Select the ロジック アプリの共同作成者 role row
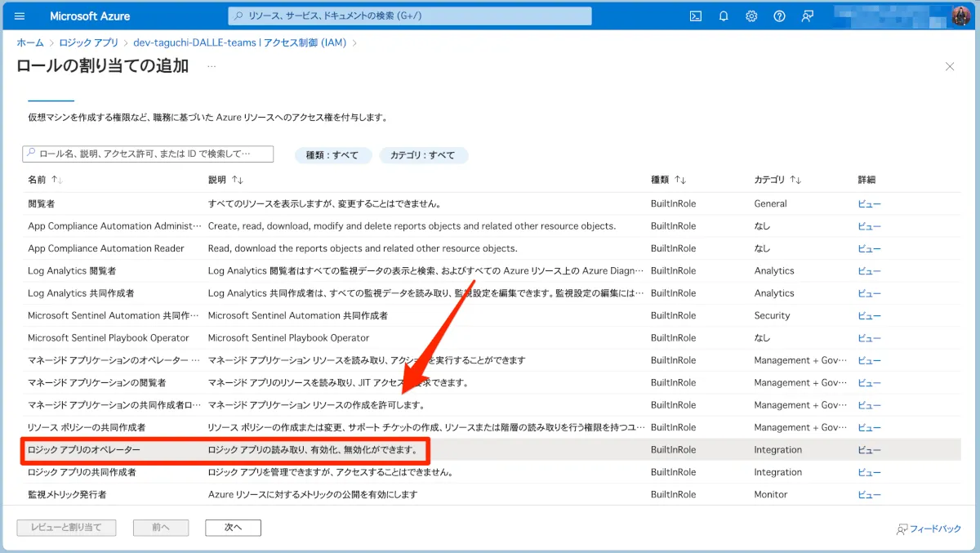The width and height of the screenshot is (980, 553). (x=82, y=472)
